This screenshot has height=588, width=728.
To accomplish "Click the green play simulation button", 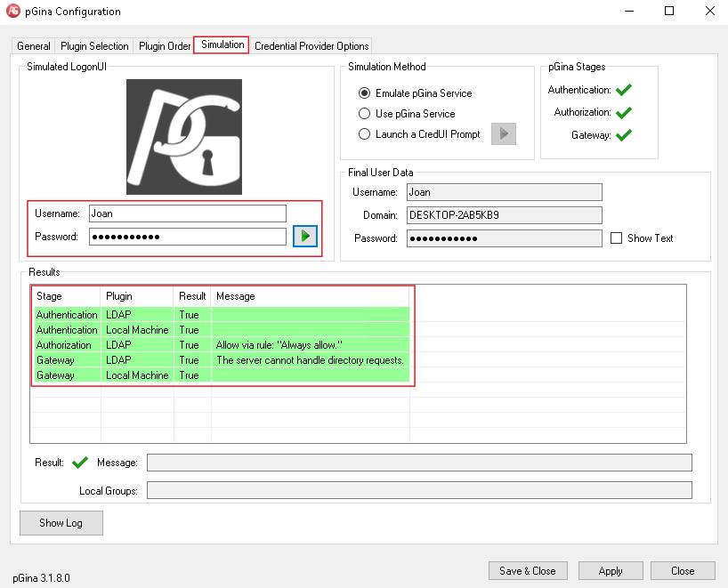I will pyautogui.click(x=305, y=237).
